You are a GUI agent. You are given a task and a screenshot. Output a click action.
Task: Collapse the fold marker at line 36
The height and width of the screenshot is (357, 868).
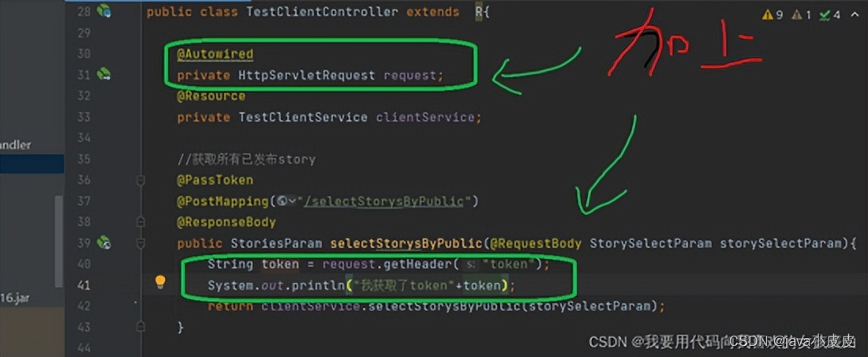pos(140,180)
